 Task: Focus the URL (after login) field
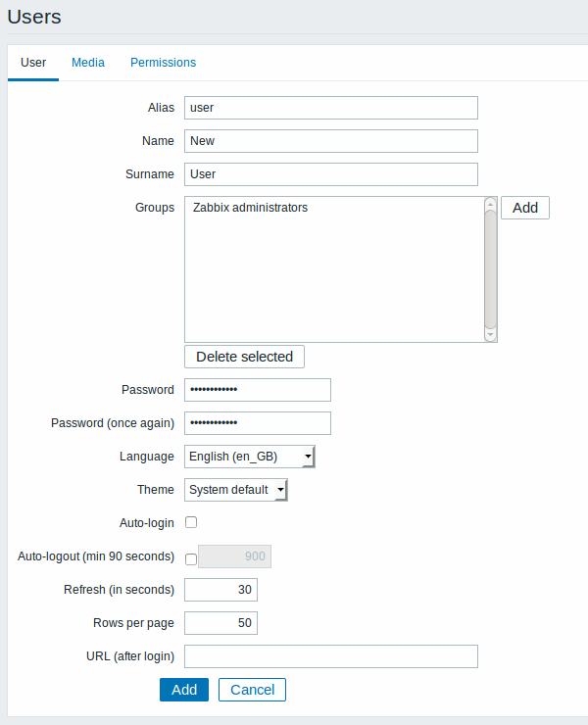331,656
